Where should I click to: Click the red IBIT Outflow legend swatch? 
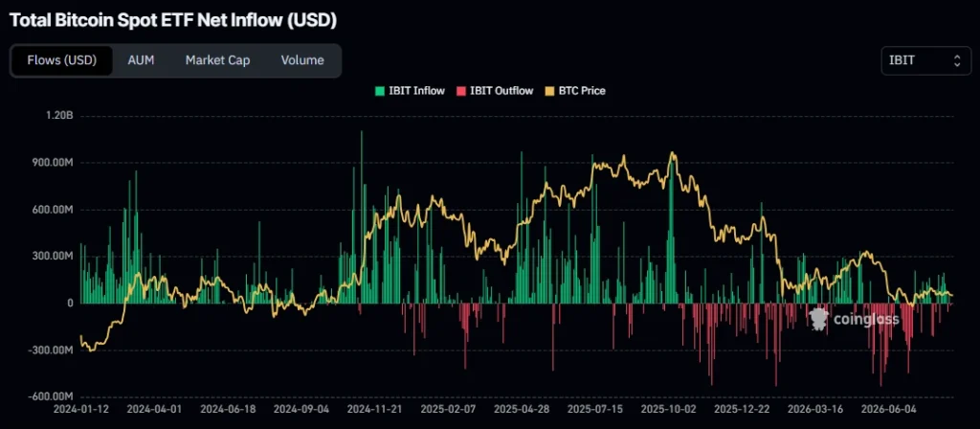[x=461, y=91]
